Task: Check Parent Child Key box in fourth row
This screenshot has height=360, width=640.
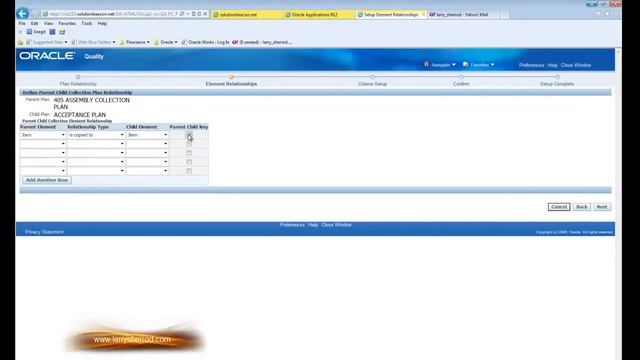Action: pyautogui.click(x=189, y=162)
